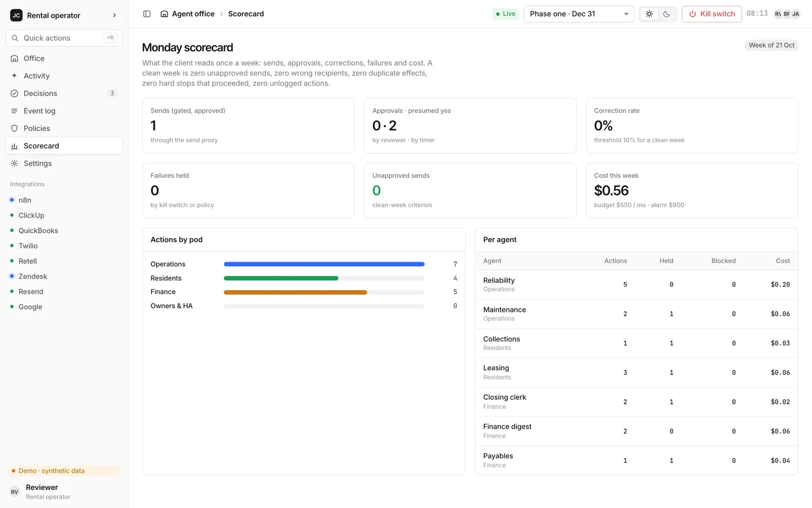This screenshot has width=812, height=508.
Task: Select Activity in the sidebar
Action: (64, 76)
